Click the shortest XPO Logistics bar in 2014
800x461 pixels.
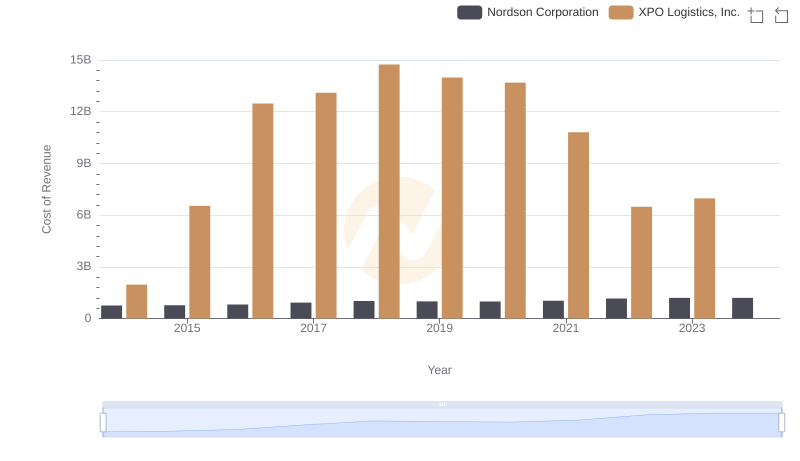(137, 301)
